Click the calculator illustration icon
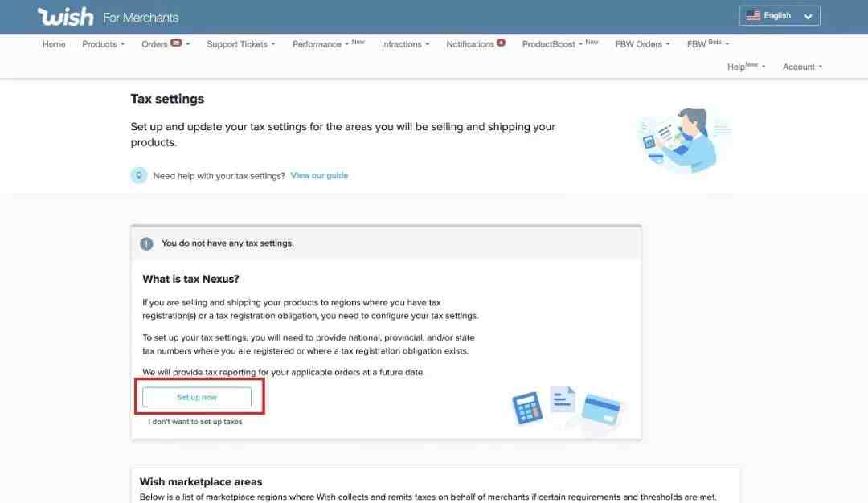 [527, 408]
